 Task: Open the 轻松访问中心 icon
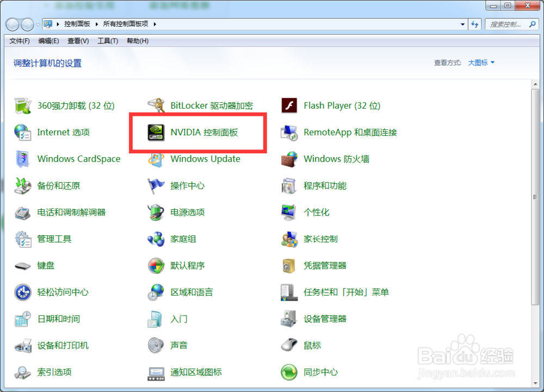pyautogui.click(x=23, y=292)
